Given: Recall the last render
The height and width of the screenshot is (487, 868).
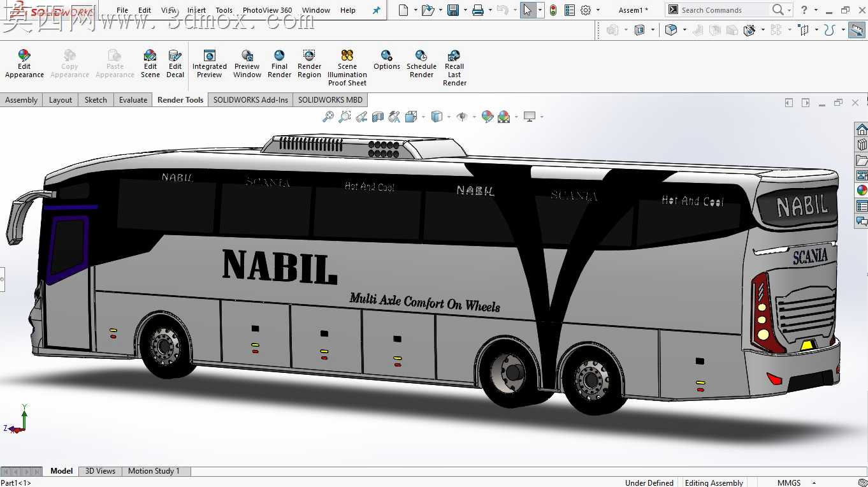Looking at the screenshot, I should 454,68.
